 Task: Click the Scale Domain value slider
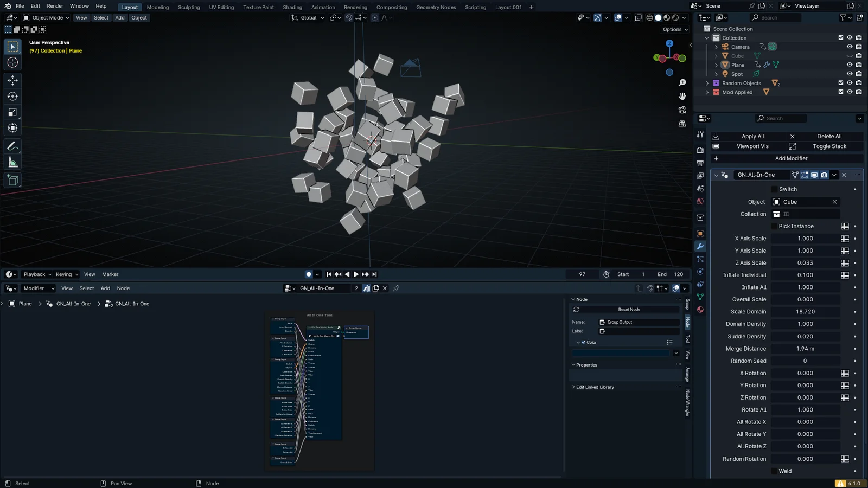coord(805,312)
